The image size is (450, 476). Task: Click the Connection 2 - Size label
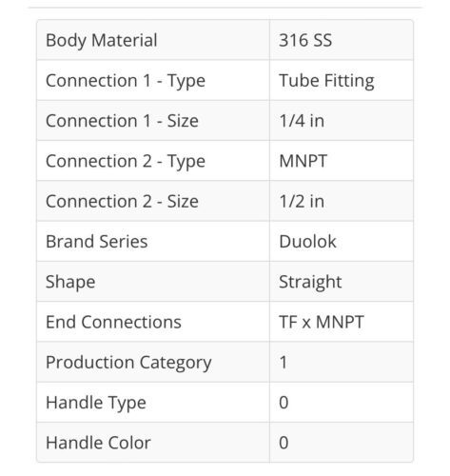(x=122, y=202)
